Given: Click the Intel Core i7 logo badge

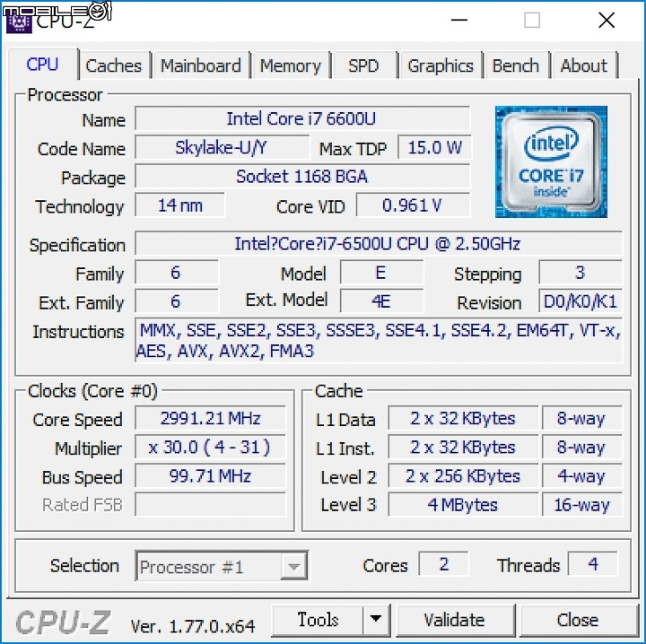Looking at the screenshot, I should [551, 161].
